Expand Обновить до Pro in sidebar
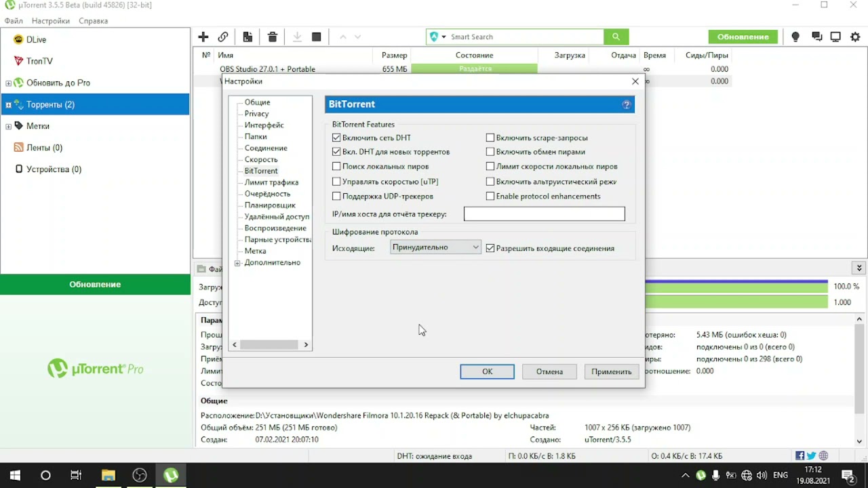868x488 pixels. point(8,83)
